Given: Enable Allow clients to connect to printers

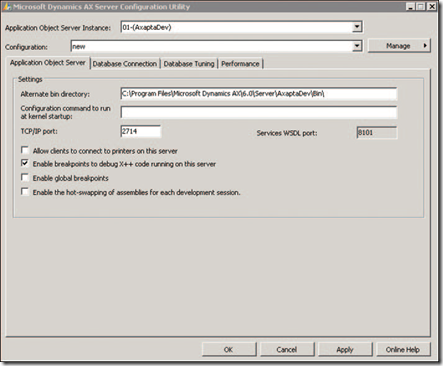Looking at the screenshot, I should click(x=25, y=150).
